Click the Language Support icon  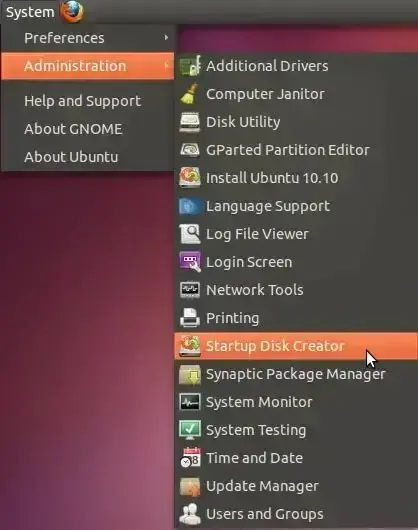pos(190,206)
